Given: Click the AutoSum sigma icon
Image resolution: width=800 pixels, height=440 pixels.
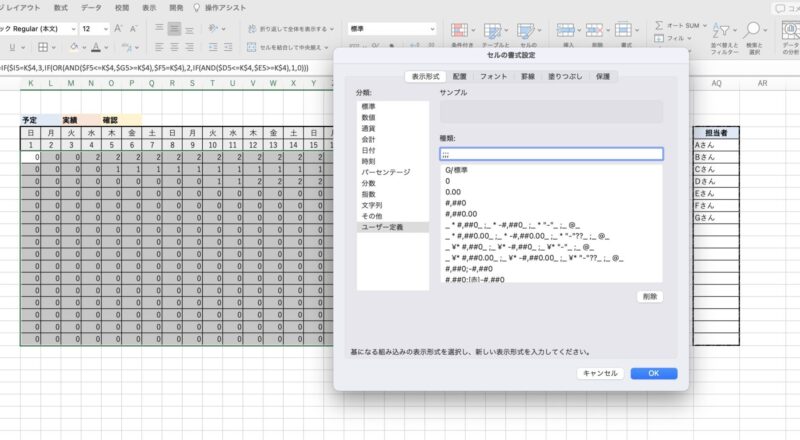Looking at the screenshot, I should point(659,25).
